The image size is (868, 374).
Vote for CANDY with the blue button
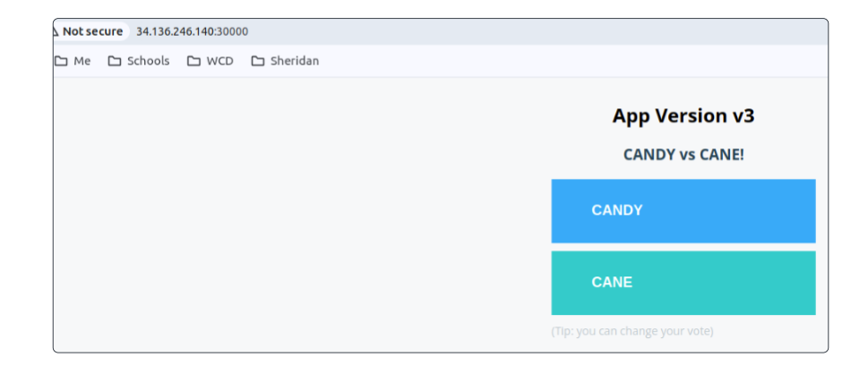[x=683, y=211]
